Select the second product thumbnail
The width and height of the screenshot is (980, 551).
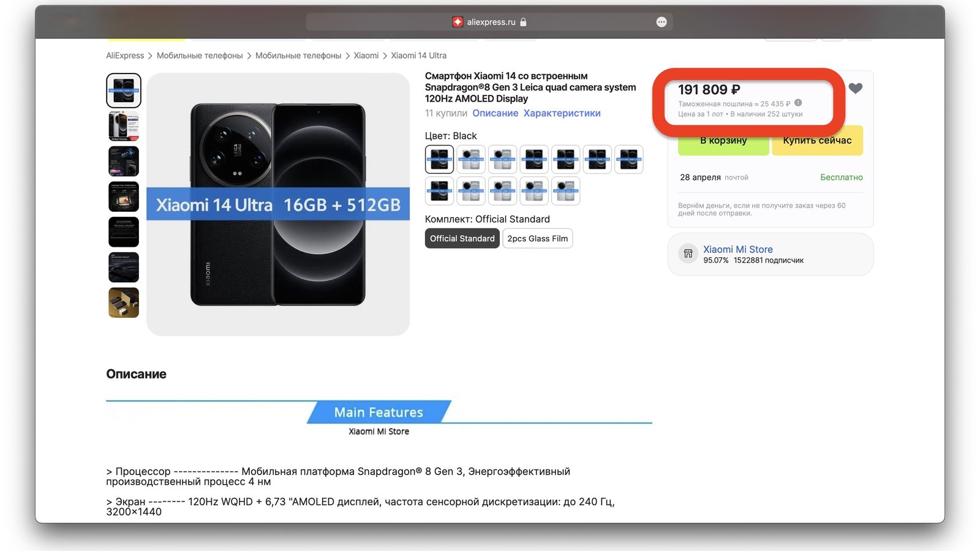[124, 126]
